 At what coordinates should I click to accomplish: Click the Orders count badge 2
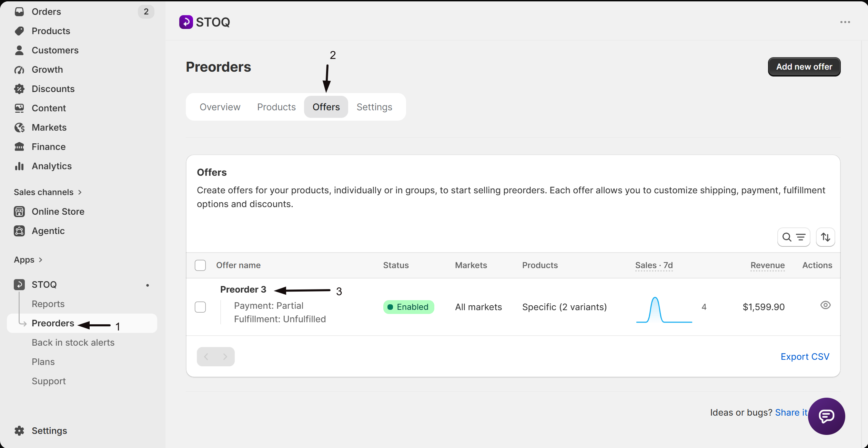146,12
